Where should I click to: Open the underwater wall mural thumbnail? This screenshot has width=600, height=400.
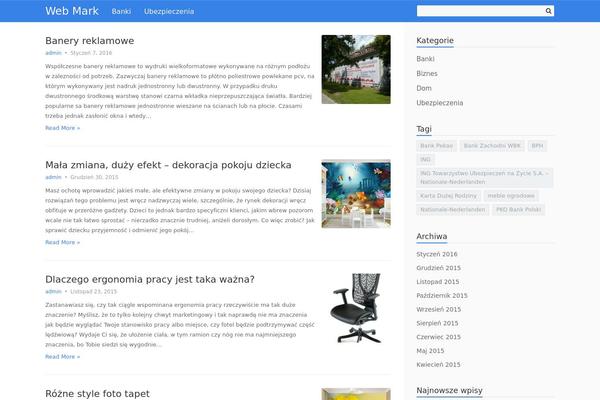(356, 194)
